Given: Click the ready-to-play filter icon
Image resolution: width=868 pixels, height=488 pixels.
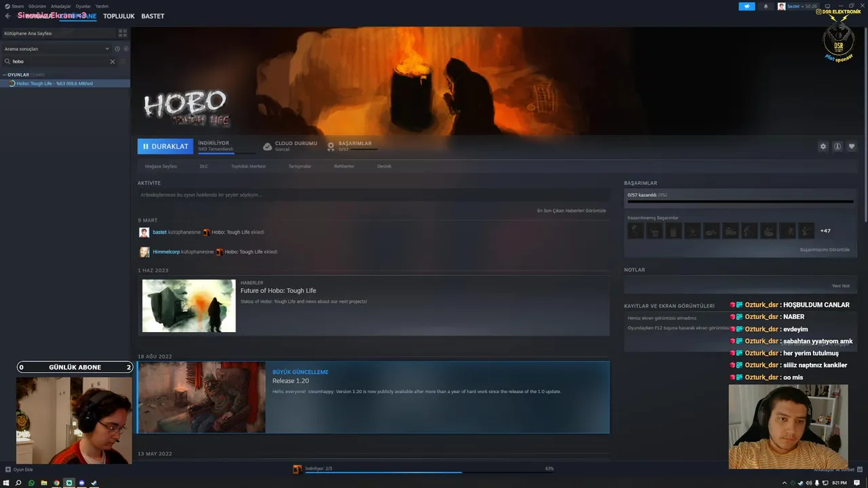Looking at the screenshot, I should pos(125,49).
